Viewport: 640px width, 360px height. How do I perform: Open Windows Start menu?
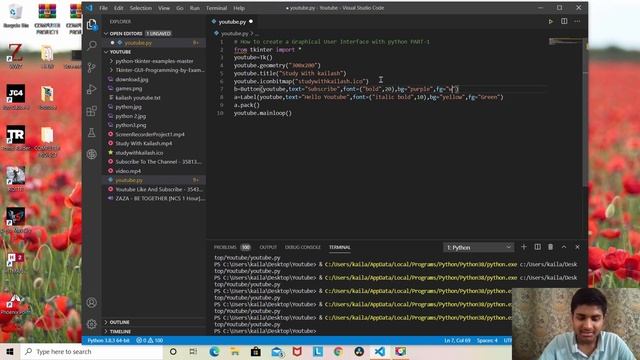point(10,351)
